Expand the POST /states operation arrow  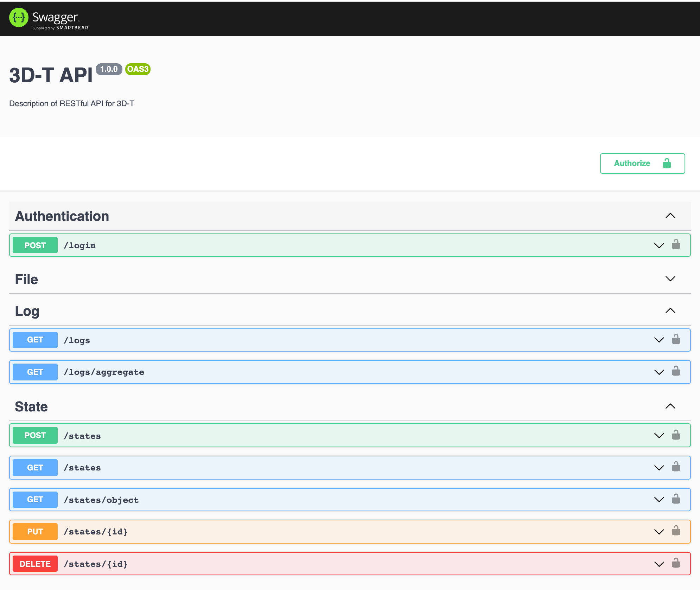click(x=659, y=436)
